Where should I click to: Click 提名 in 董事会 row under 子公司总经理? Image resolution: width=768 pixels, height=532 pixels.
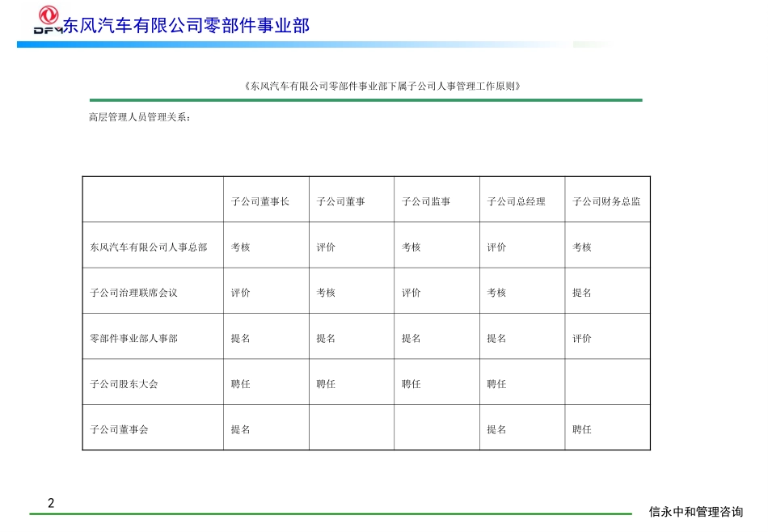496,429
